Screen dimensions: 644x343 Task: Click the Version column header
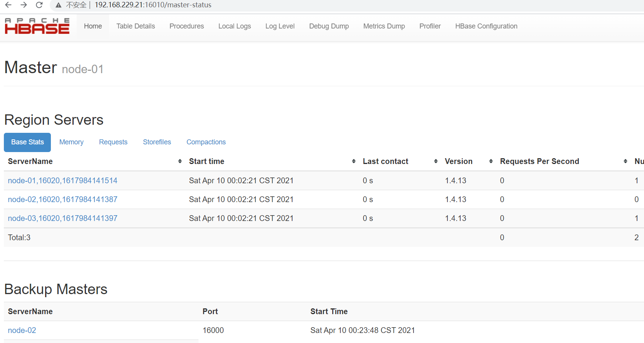click(459, 161)
